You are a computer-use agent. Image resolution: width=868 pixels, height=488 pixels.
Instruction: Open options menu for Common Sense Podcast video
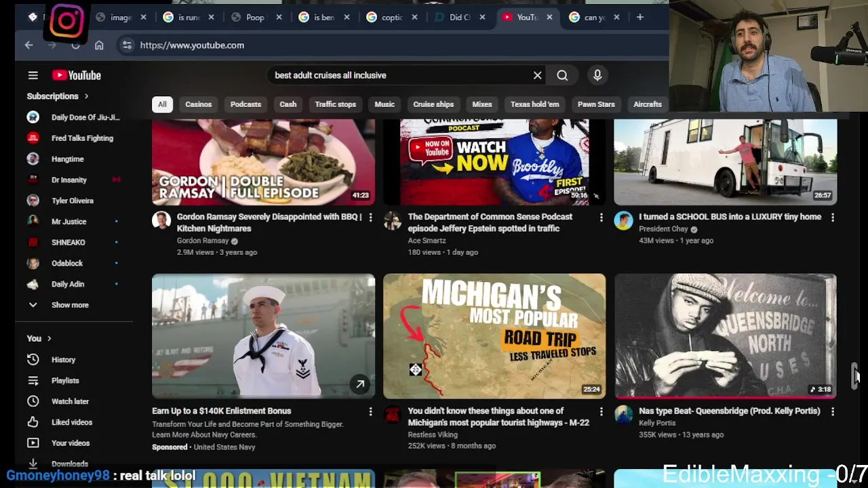[601, 218]
